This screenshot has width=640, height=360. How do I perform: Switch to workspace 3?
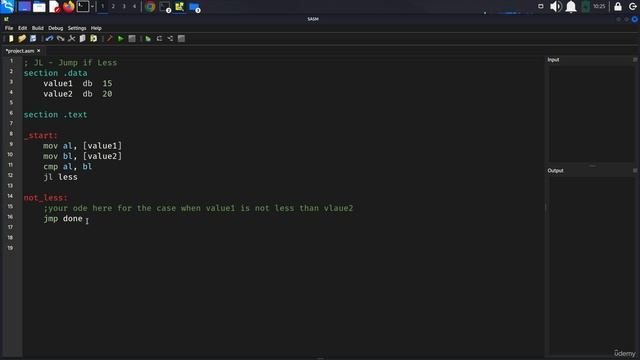click(124, 7)
